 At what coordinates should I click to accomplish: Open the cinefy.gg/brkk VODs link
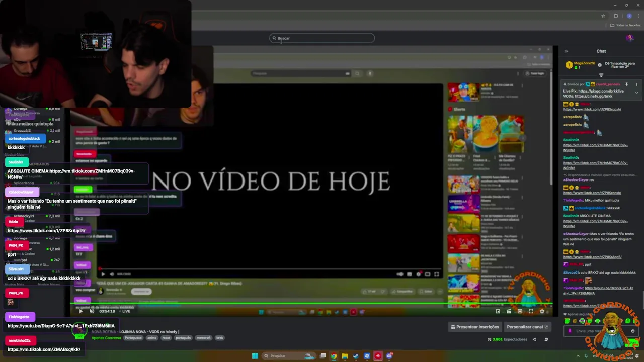point(594,96)
